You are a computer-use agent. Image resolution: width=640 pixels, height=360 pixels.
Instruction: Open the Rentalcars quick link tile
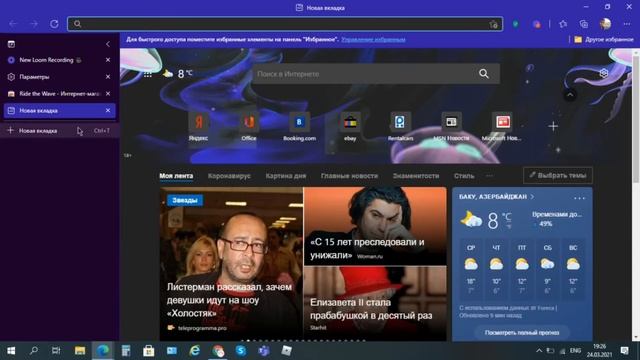click(x=400, y=127)
